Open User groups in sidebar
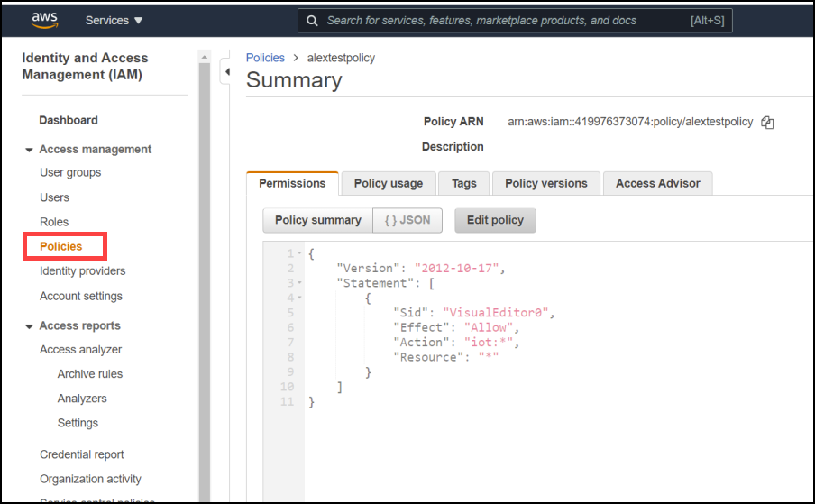815x504 pixels. pos(70,172)
